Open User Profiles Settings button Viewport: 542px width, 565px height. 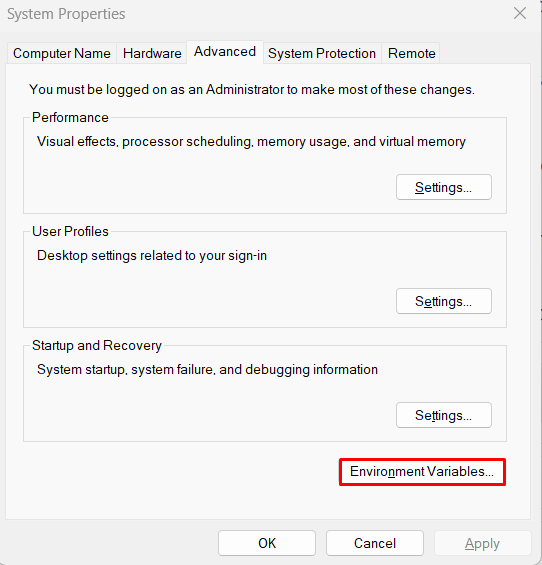(x=444, y=301)
